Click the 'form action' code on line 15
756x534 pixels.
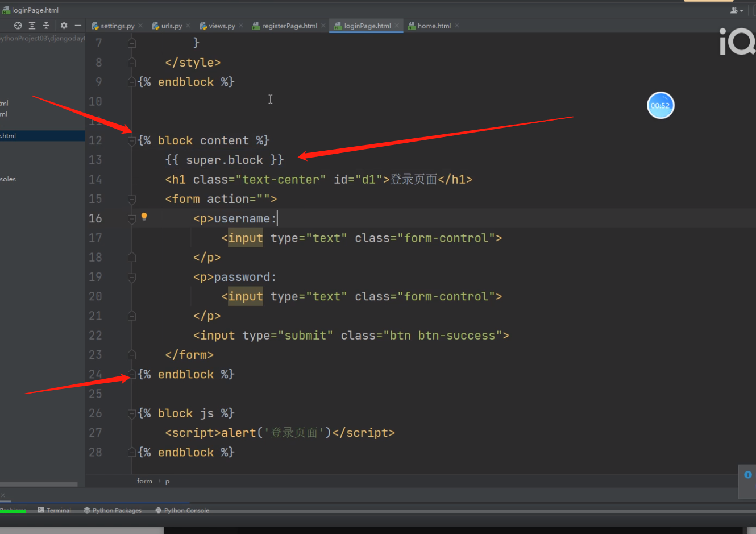coord(221,199)
